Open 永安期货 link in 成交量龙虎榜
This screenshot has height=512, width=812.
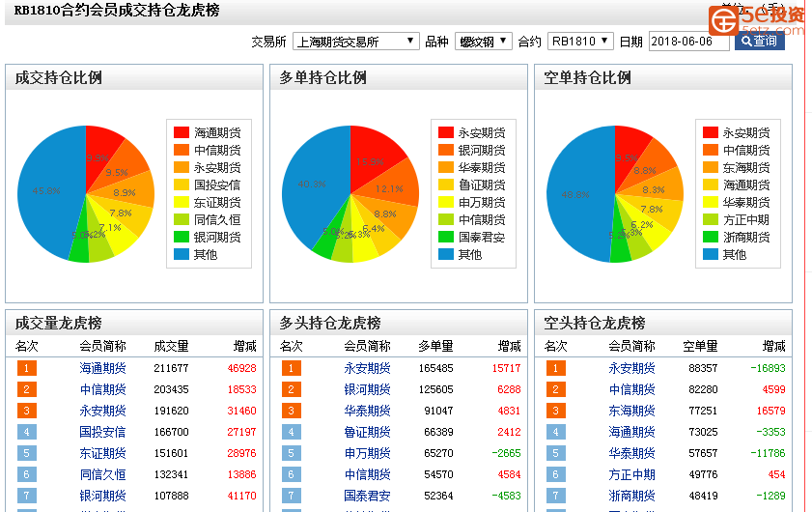click(102, 411)
